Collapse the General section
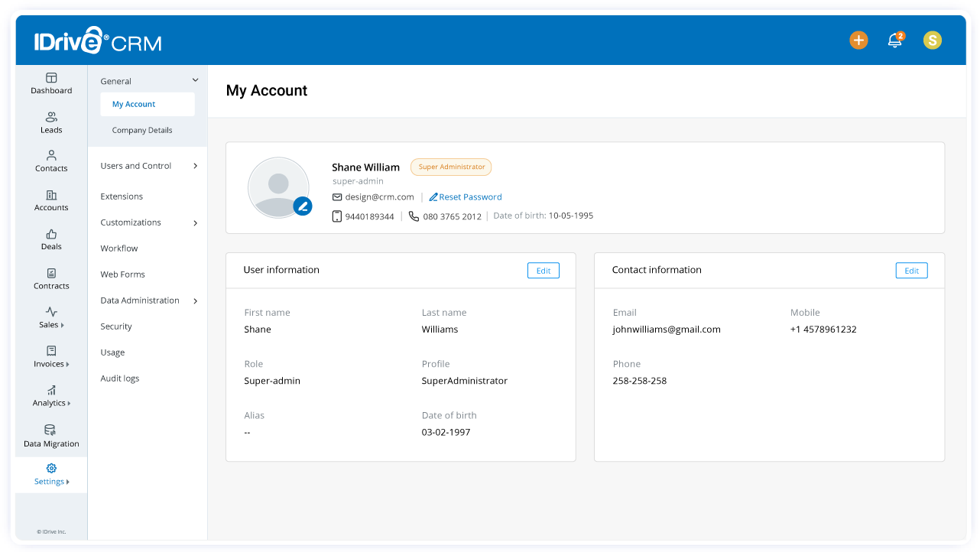The width and height of the screenshot is (980, 552). 195,80
